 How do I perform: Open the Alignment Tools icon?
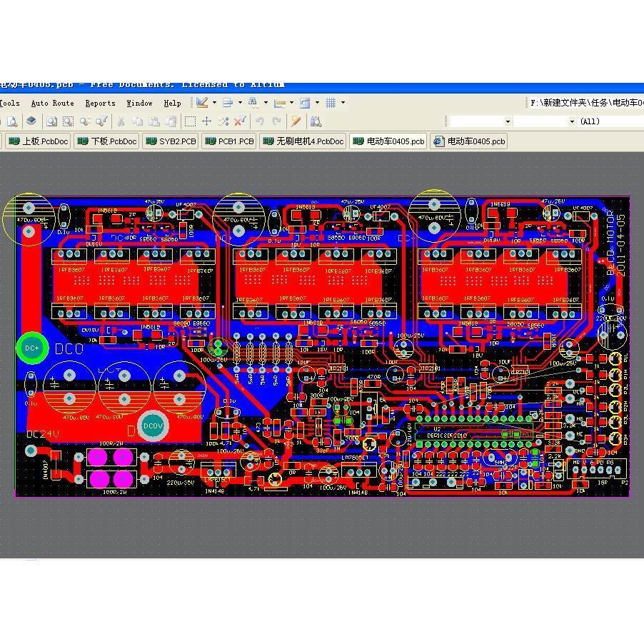coord(228,103)
